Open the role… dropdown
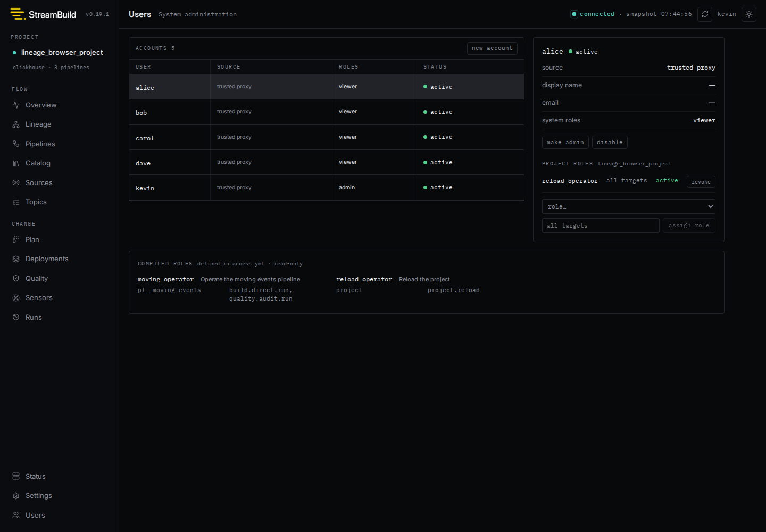Image resolution: width=766 pixels, height=532 pixels. coord(629,206)
